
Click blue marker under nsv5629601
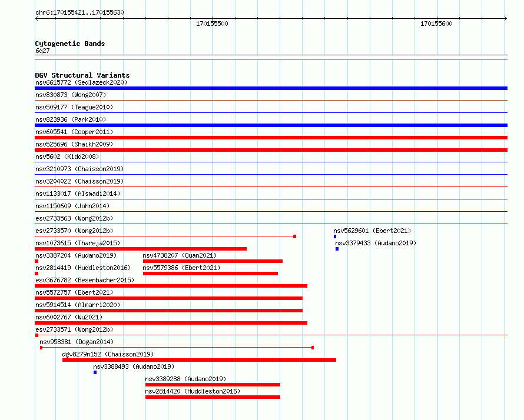(335, 236)
